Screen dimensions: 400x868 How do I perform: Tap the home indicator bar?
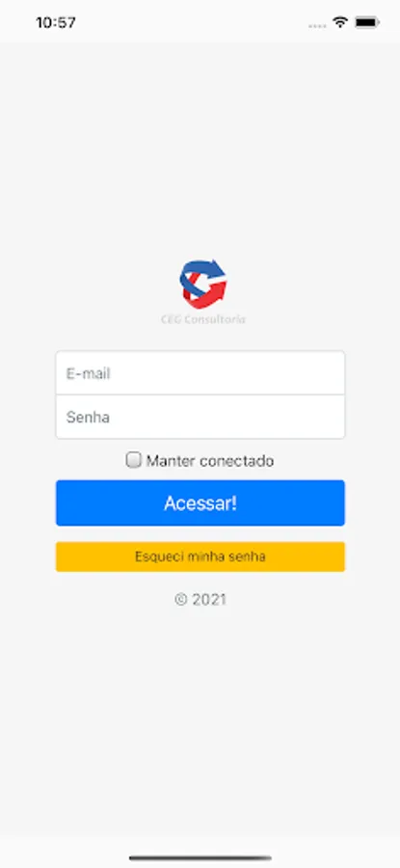point(200,858)
